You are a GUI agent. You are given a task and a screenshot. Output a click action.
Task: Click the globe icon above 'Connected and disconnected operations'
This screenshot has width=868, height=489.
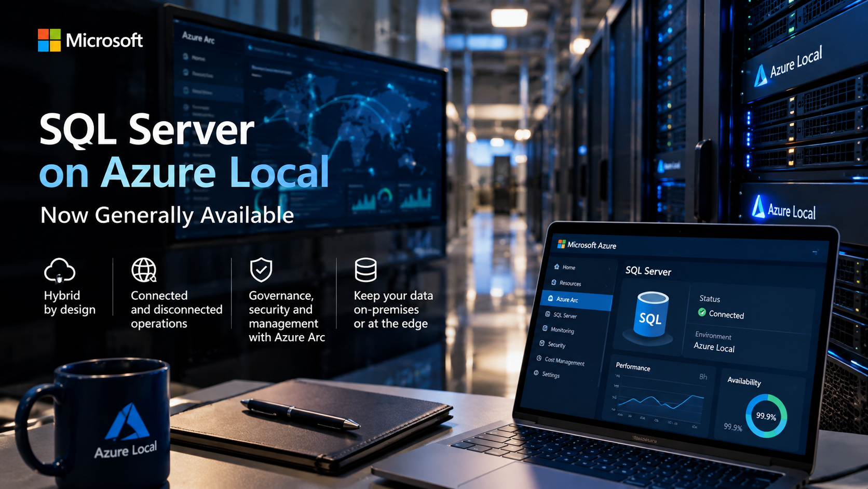click(144, 270)
